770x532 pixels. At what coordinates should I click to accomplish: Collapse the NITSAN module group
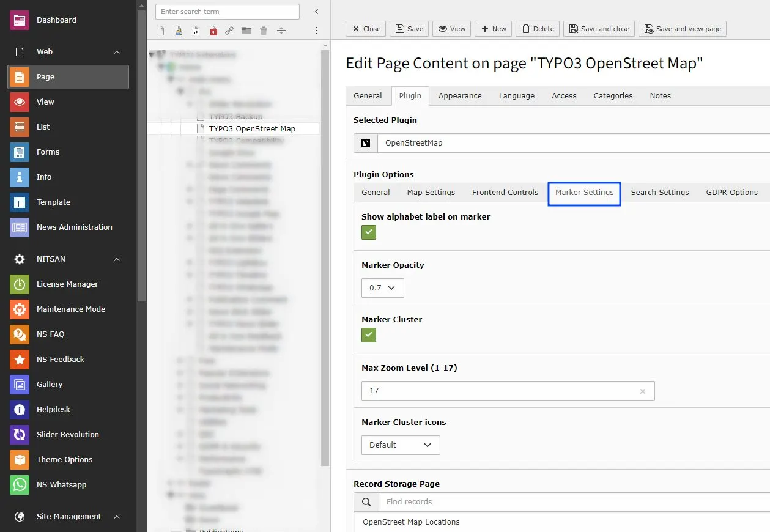pos(117,259)
